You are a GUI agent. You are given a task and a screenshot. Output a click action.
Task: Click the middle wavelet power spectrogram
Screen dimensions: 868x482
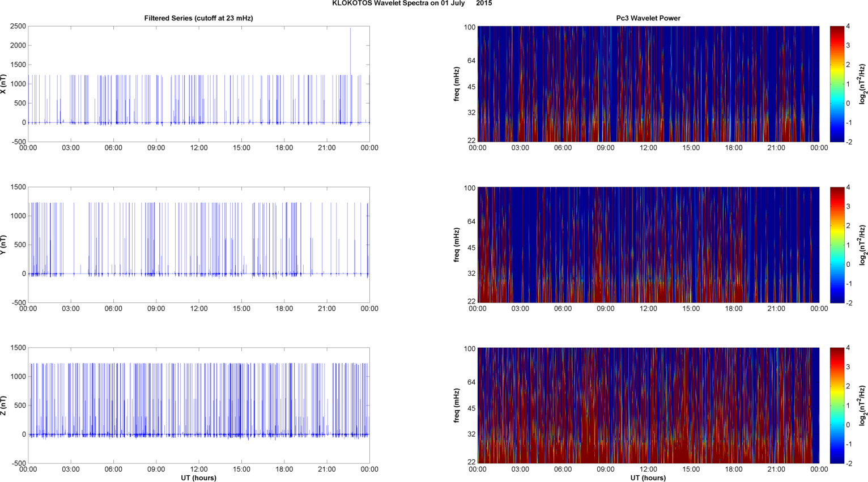coord(648,245)
